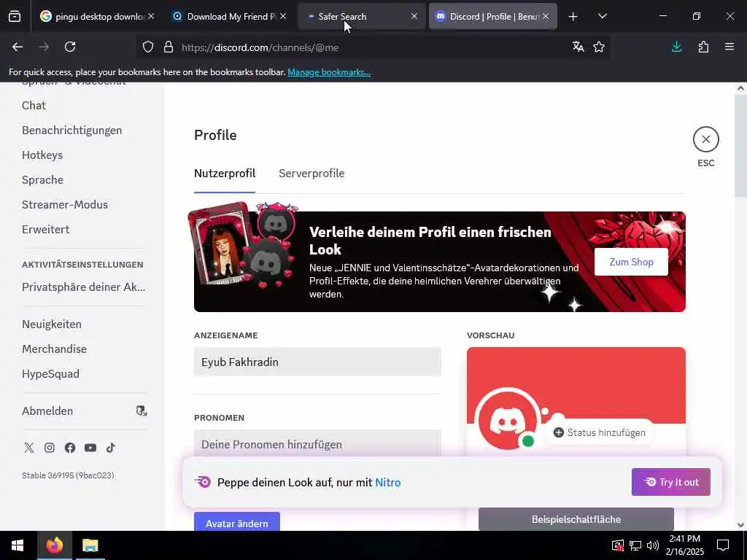747x560 pixels.
Task: Open Chat settings in sidebar
Action: (x=34, y=105)
